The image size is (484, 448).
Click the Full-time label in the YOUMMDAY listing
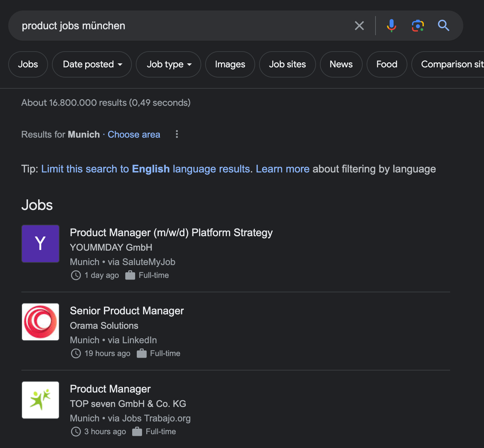[x=154, y=275]
